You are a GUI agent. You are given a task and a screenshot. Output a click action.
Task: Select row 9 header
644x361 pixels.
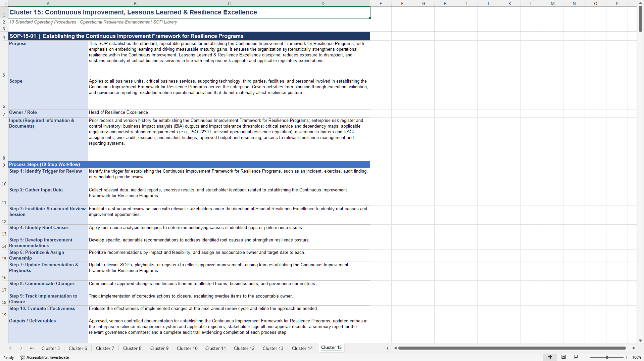tap(4, 165)
